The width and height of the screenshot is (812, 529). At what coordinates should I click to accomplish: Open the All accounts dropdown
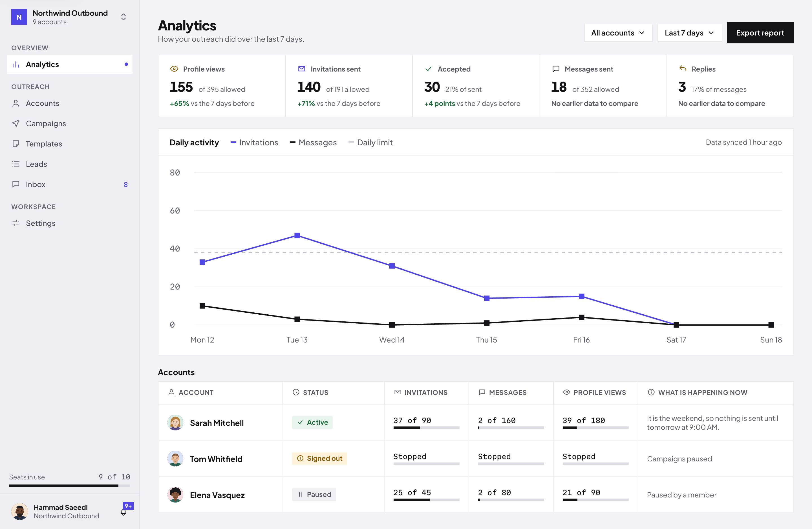pyautogui.click(x=618, y=33)
